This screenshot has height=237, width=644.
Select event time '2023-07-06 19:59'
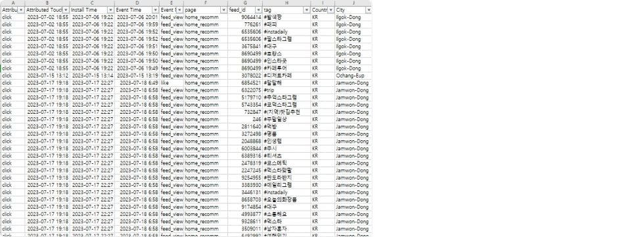click(x=137, y=24)
